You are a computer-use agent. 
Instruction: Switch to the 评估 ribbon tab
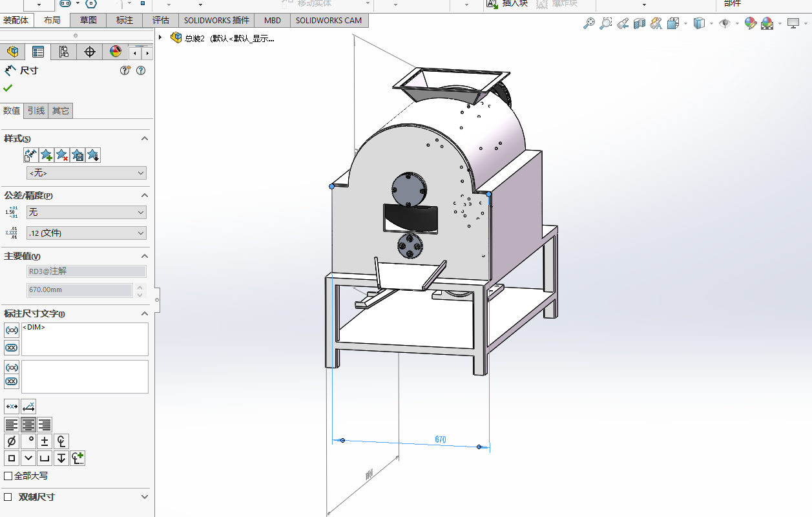point(161,20)
